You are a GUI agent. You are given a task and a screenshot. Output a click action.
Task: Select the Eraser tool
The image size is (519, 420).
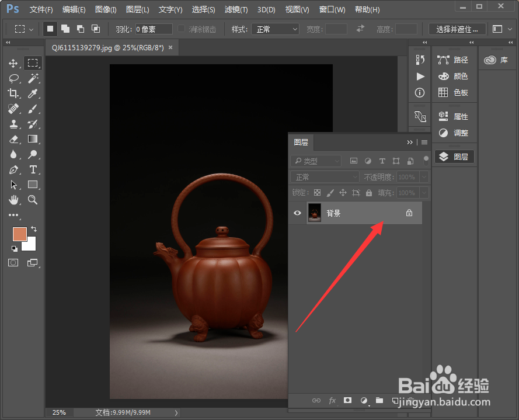13,139
